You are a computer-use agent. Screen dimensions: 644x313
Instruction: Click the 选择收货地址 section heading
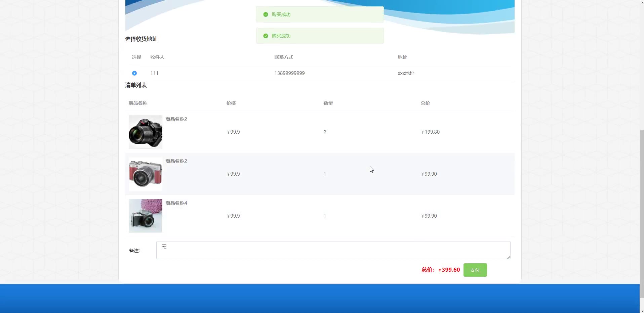[x=141, y=39]
